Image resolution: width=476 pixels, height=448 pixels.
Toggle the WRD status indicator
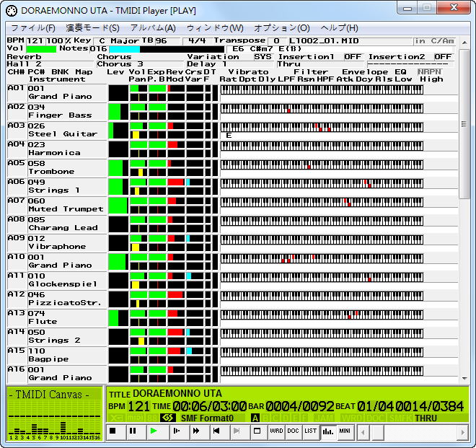pyautogui.click(x=352, y=418)
